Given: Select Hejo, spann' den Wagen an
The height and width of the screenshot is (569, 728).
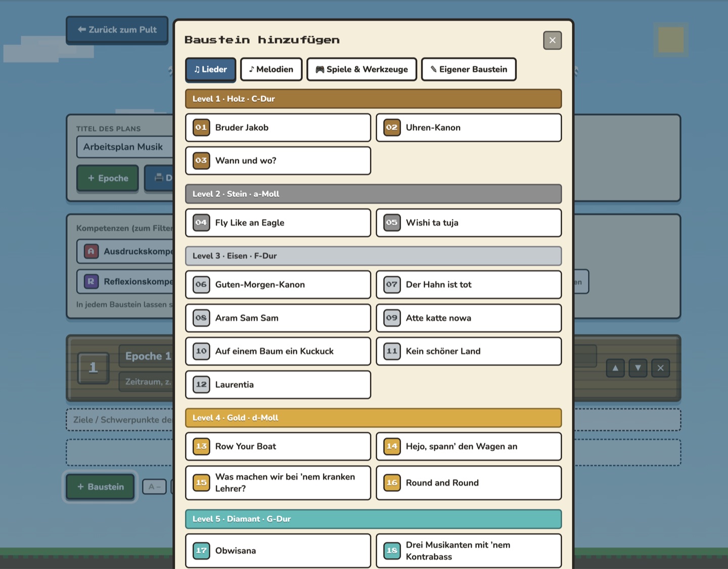Looking at the screenshot, I should coord(469,447).
